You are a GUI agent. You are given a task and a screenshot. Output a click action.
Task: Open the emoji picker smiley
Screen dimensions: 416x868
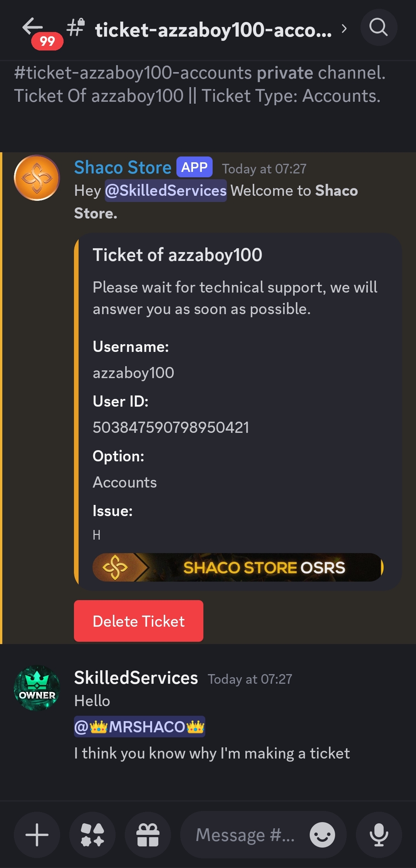coord(322,835)
